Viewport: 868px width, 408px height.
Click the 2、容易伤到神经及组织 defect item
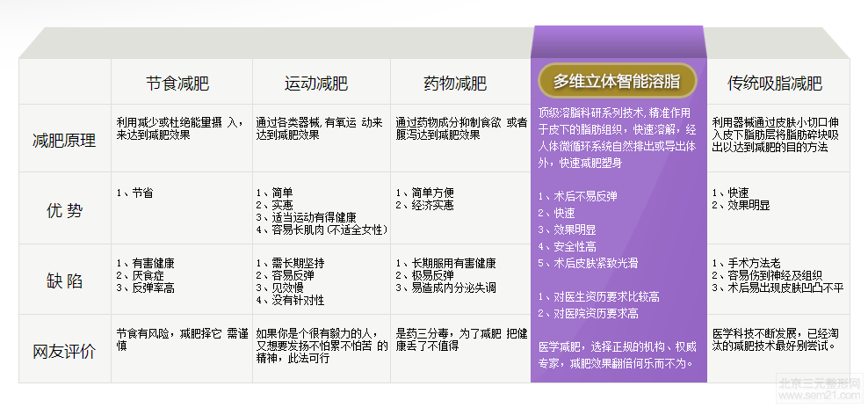767,275
